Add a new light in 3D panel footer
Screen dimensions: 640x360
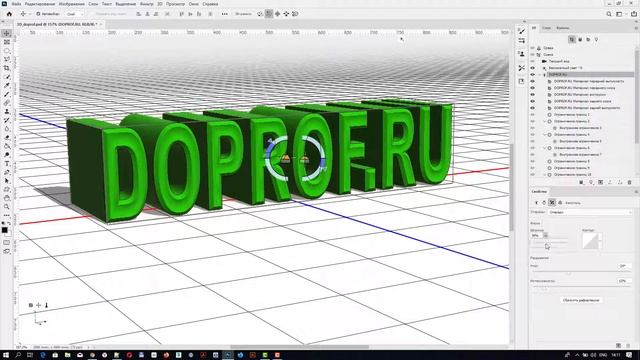point(591,182)
